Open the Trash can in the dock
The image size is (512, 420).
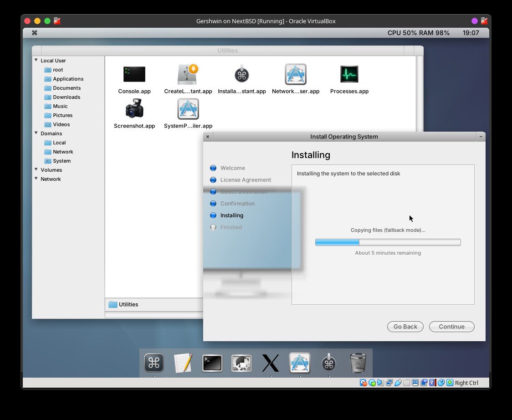(358, 363)
